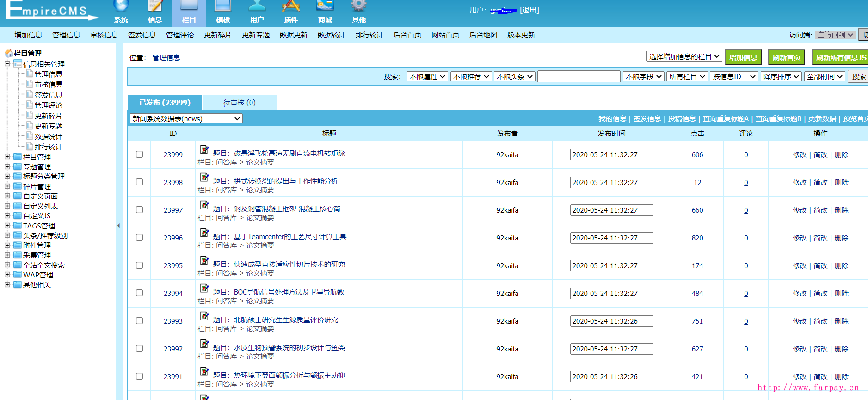Click the article icon in row 23998
This screenshot has height=400, width=868.
pyautogui.click(x=204, y=177)
